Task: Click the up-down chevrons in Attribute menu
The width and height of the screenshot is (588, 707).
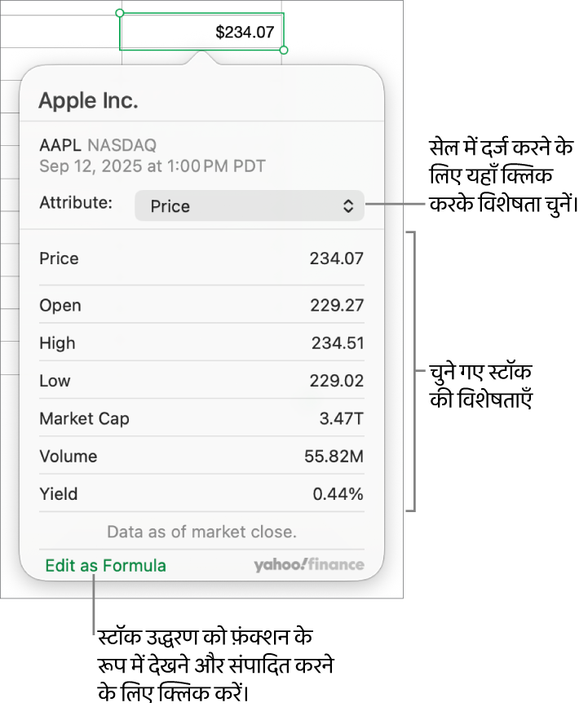Action: click(x=348, y=206)
